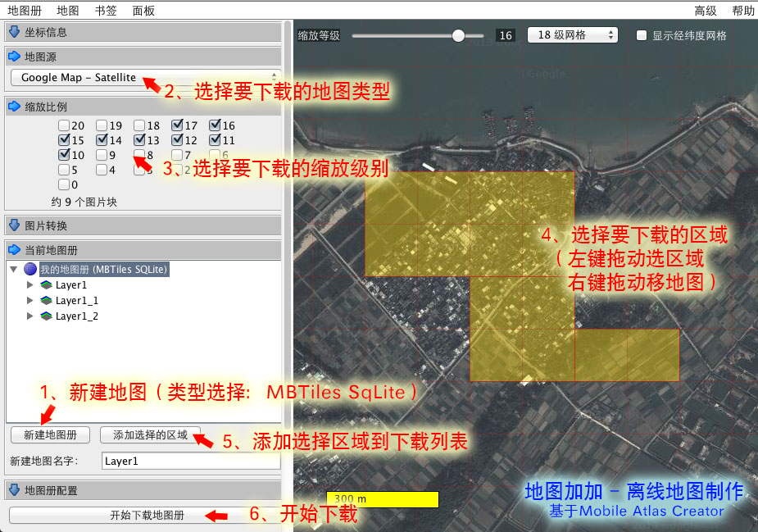Click the arrow icon beside 图片转换
Viewport: 758px width, 532px height.
coord(15,225)
